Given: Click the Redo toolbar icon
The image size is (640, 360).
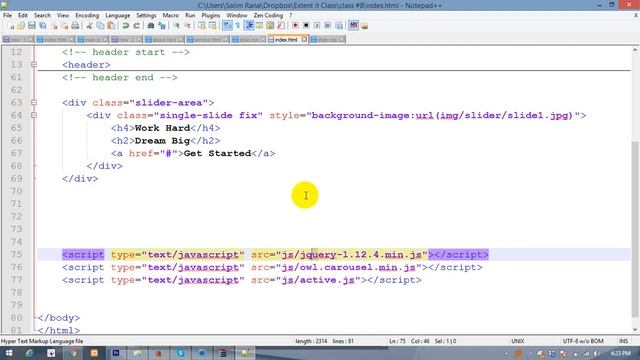Looking at the screenshot, I should click(x=136, y=26).
